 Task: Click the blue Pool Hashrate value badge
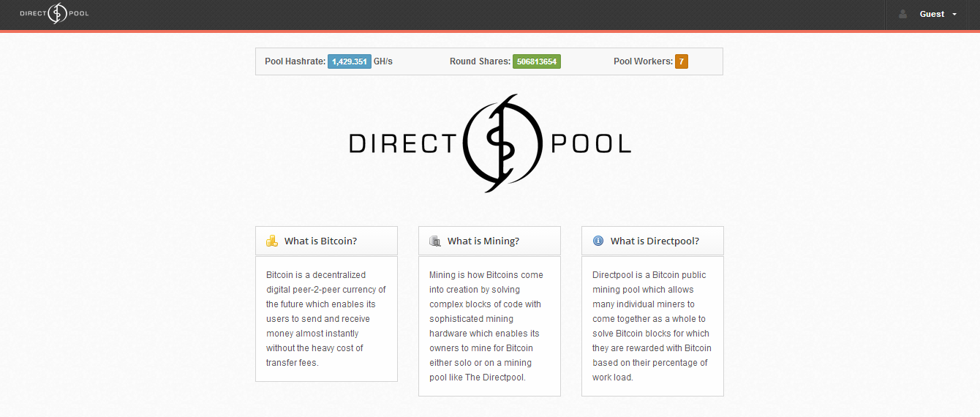349,61
